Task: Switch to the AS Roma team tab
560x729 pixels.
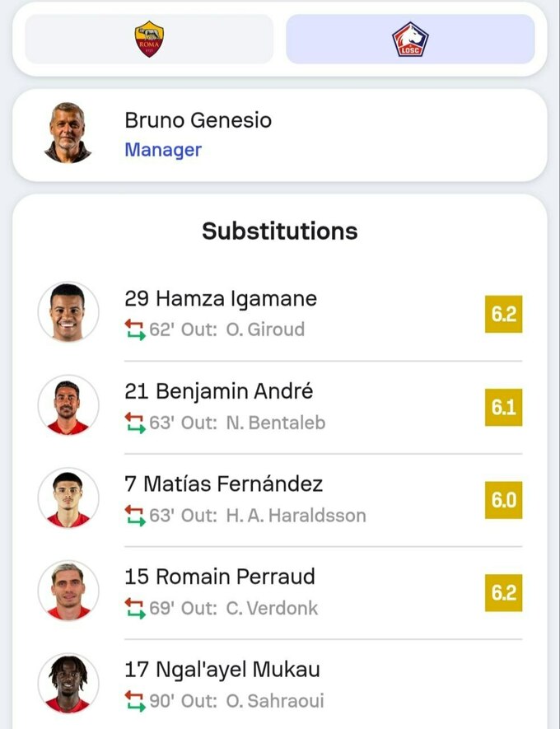Action: [149, 39]
